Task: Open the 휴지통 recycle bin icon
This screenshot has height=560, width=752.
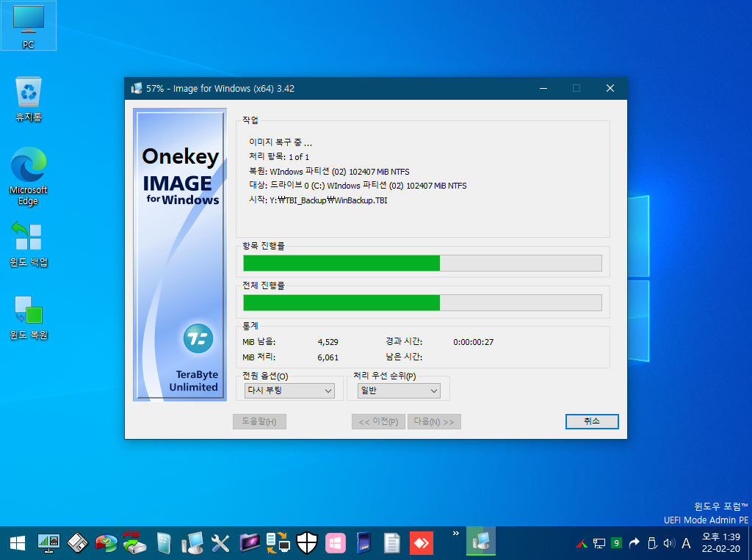Action: click(29, 99)
